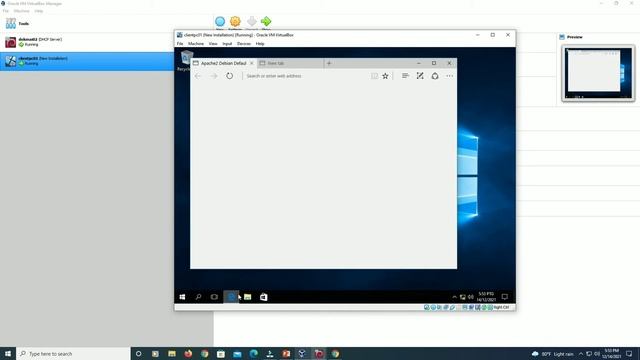Open Input menu of clientpc01 VM window
Image resolution: width=640 pixels, height=360 pixels.
(227, 44)
